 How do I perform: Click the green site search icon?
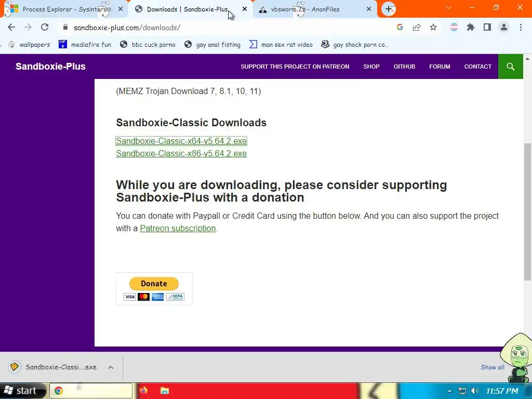[x=511, y=66]
